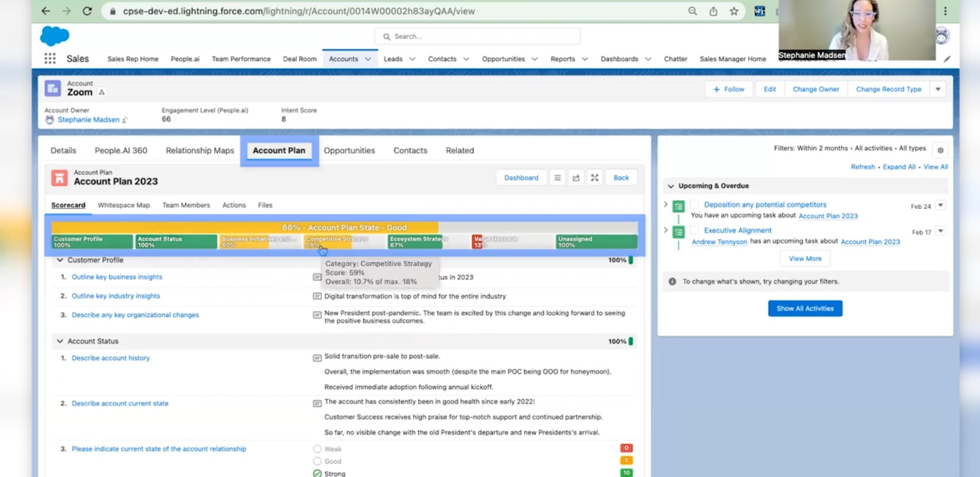The height and width of the screenshot is (477, 980).
Task: Open the Account Plan Dashboard button
Action: (521, 178)
